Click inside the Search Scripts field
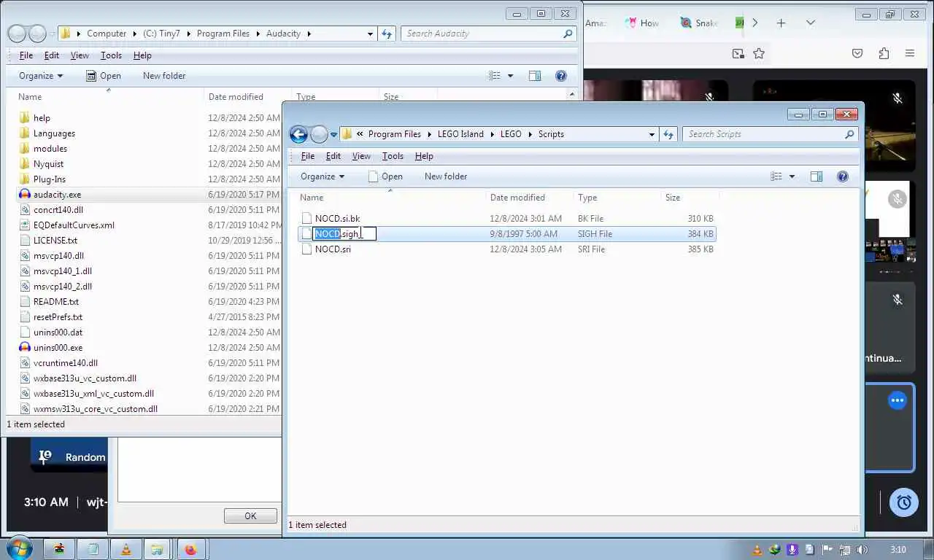Image resolution: width=934 pixels, height=560 pixels. (x=763, y=134)
